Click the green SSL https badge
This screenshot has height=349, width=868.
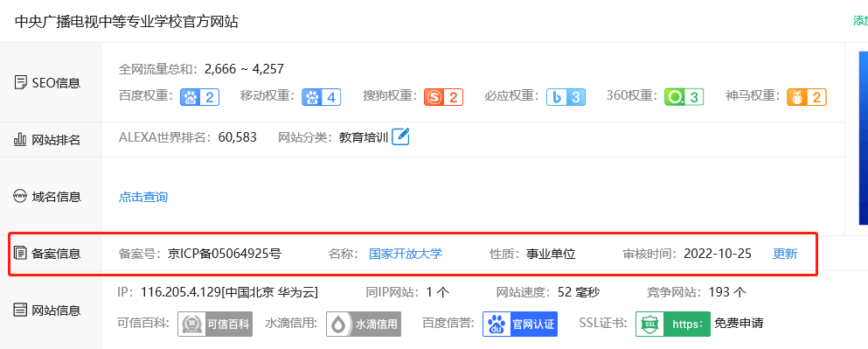(x=672, y=324)
